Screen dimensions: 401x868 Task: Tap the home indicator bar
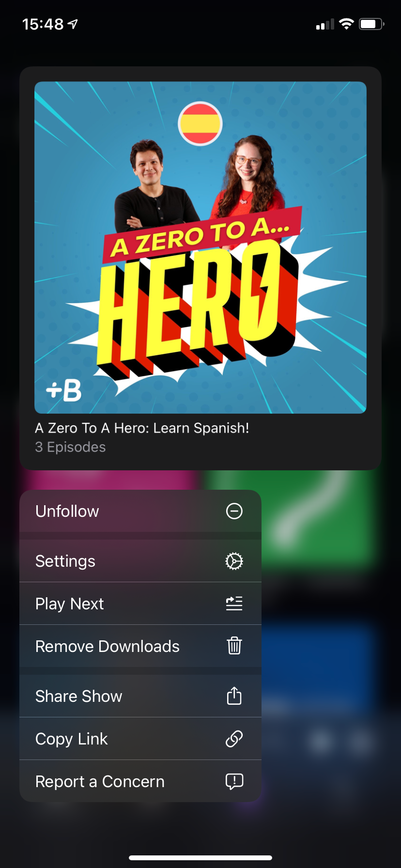click(200, 858)
